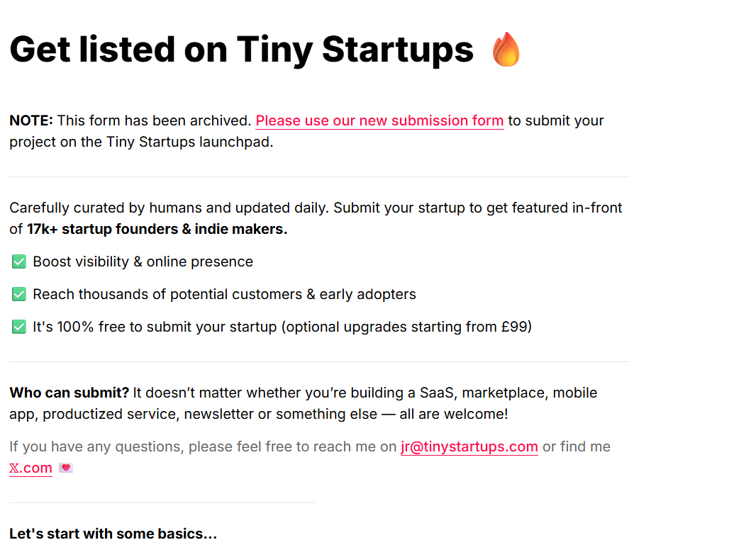The height and width of the screenshot is (557, 756).
Task: Click green check icon beside 100% free
Action: tap(19, 327)
